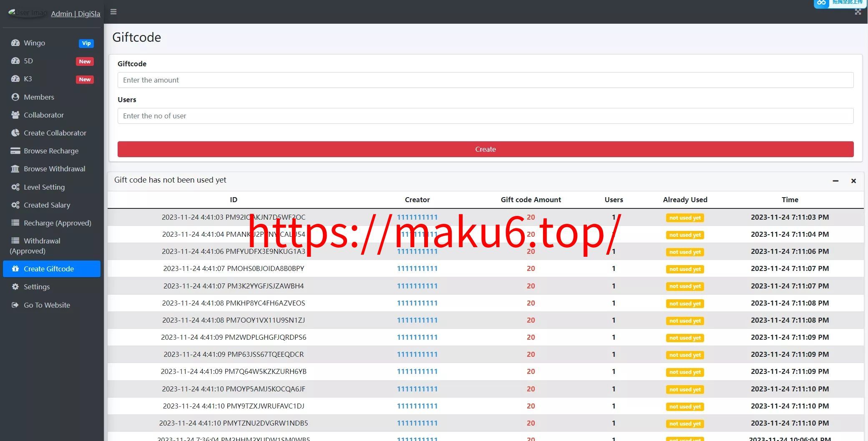The height and width of the screenshot is (441, 868).
Task: Click the New badge next to K3
Action: click(85, 79)
